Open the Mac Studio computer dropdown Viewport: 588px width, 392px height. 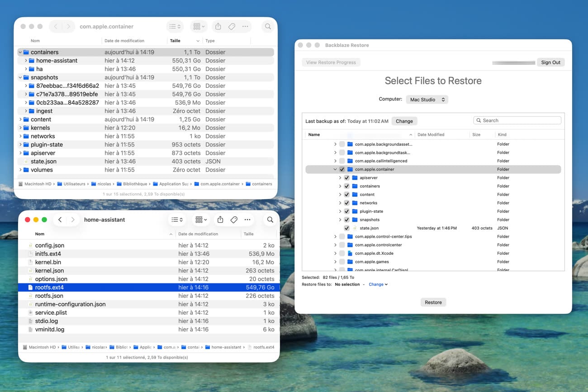point(427,100)
